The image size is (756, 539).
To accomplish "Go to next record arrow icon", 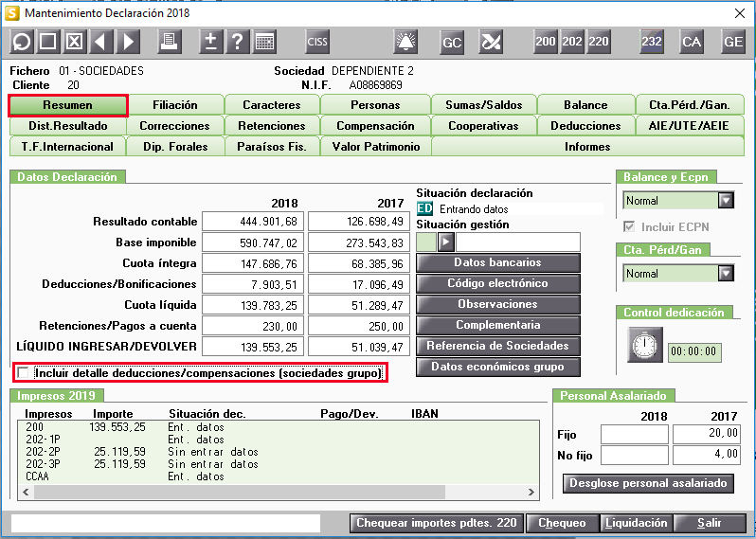I will (128, 42).
